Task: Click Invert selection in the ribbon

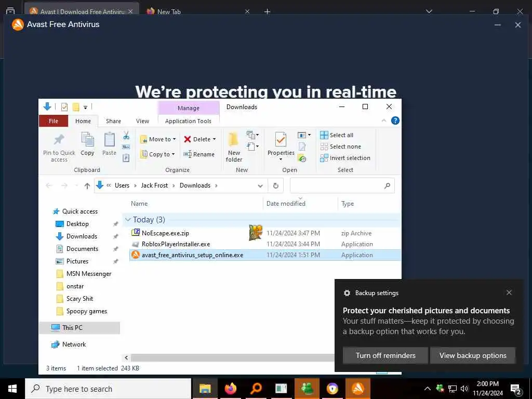Action: 345,158
